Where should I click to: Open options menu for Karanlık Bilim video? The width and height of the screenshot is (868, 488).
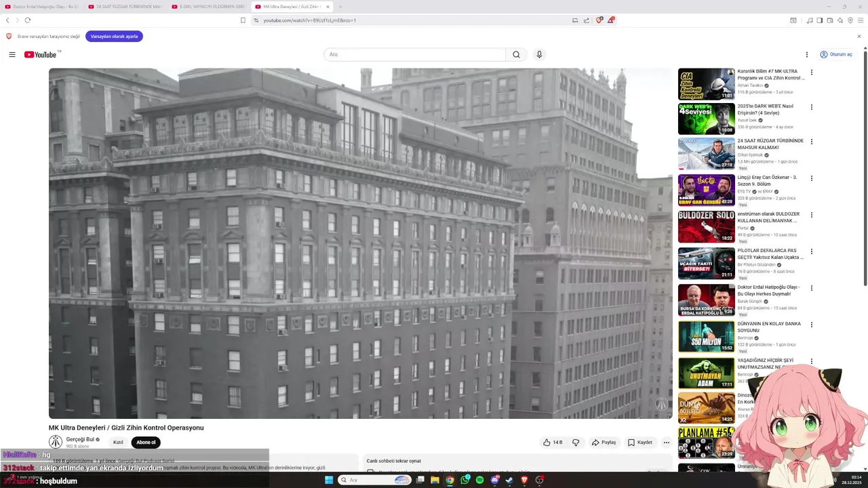pyautogui.click(x=811, y=72)
